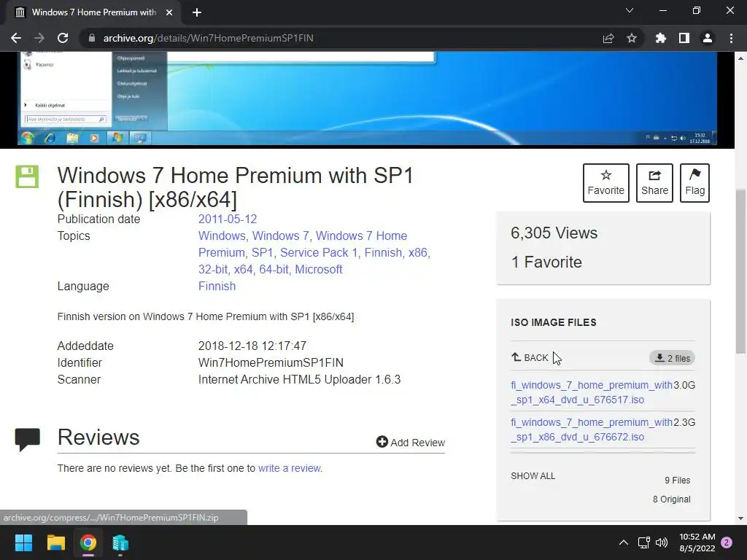The height and width of the screenshot is (560, 747).
Task: Open the 64-bit topic link
Action: (274, 269)
